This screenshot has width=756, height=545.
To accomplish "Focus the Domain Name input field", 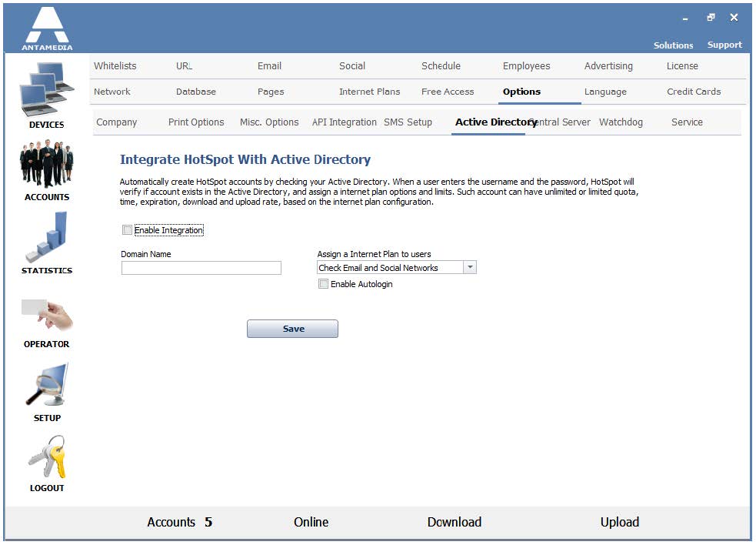I will pos(201,268).
